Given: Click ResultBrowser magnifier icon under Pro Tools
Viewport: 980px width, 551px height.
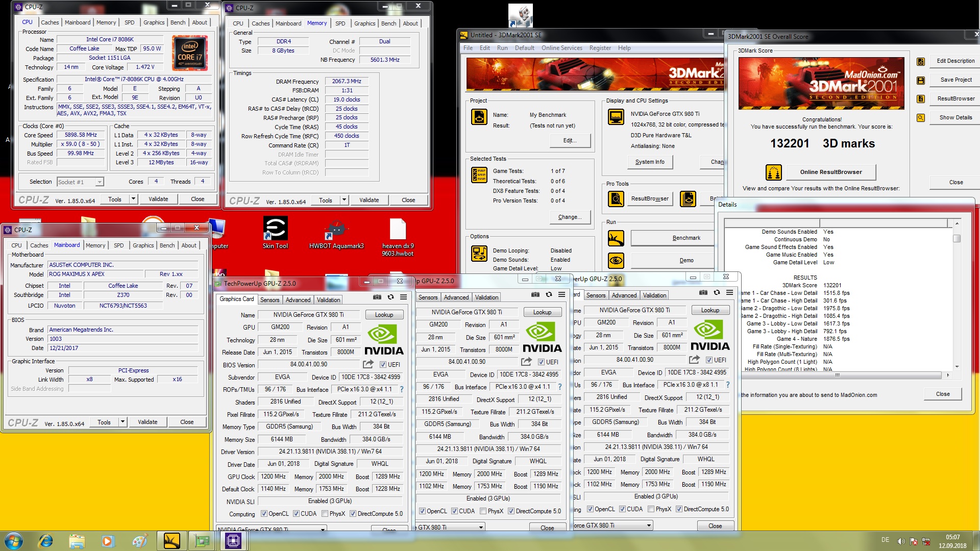Looking at the screenshot, I should 616,198.
